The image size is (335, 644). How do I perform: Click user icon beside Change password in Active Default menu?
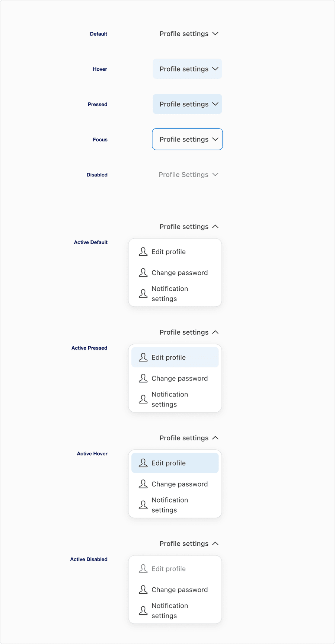[143, 273]
